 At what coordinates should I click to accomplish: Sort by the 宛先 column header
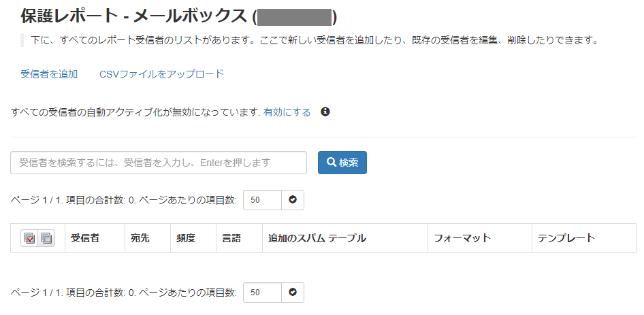click(x=140, y=238)
